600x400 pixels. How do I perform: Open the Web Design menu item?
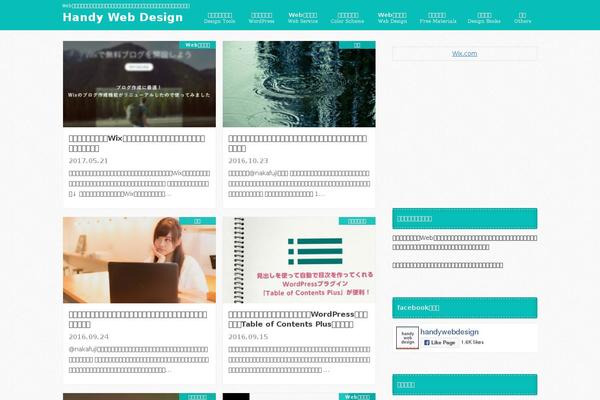click(392, 18)
